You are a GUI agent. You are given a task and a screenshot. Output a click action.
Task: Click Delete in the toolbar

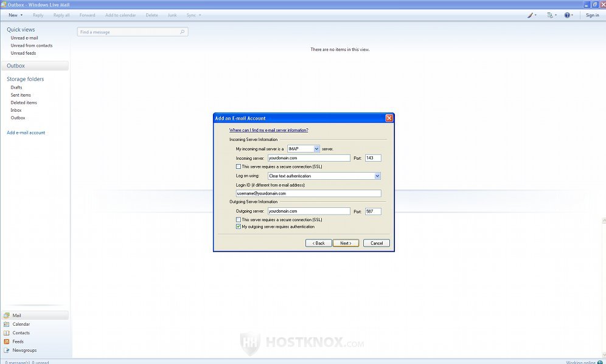[x=151, y=15]
